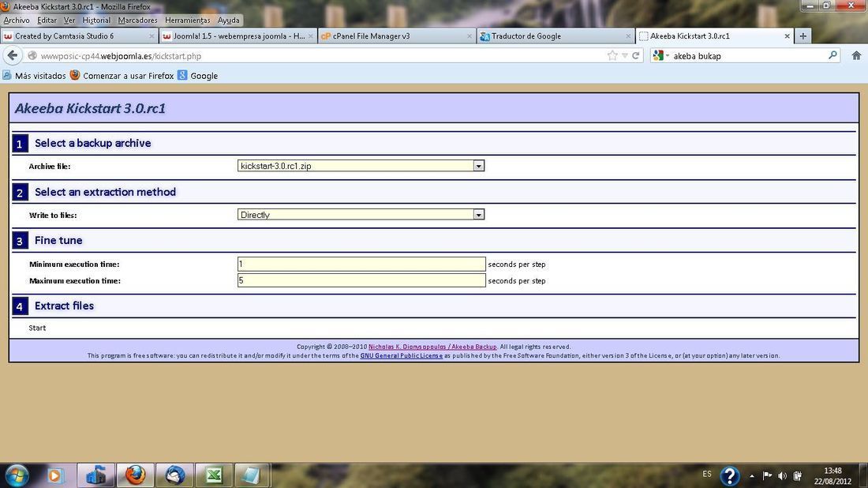
Task: Click the Minimum execution time field
Action: 361,264
